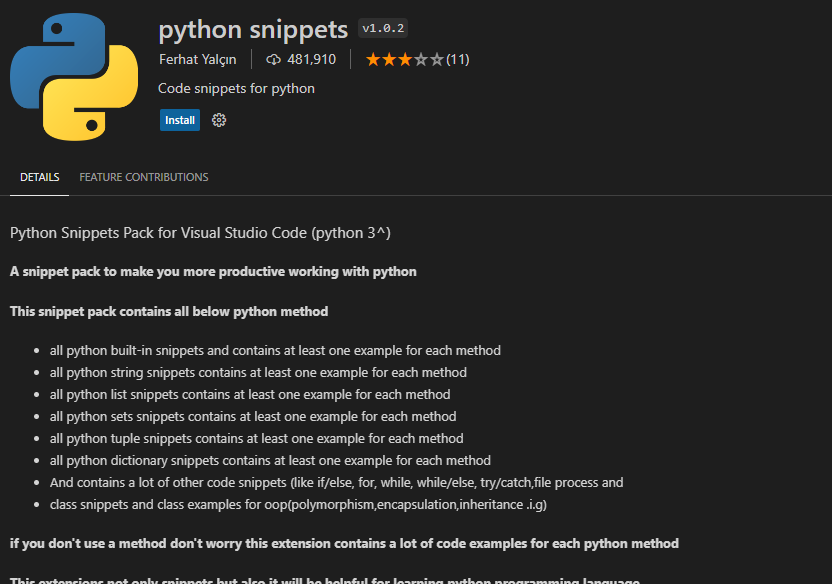Click the 481,910 install count

coord(311,59)
